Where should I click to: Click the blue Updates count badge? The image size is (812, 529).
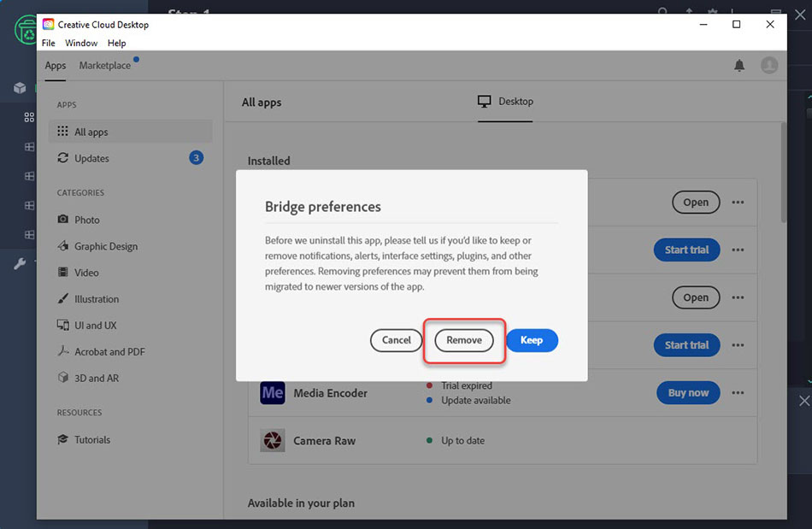click(196, 158)
